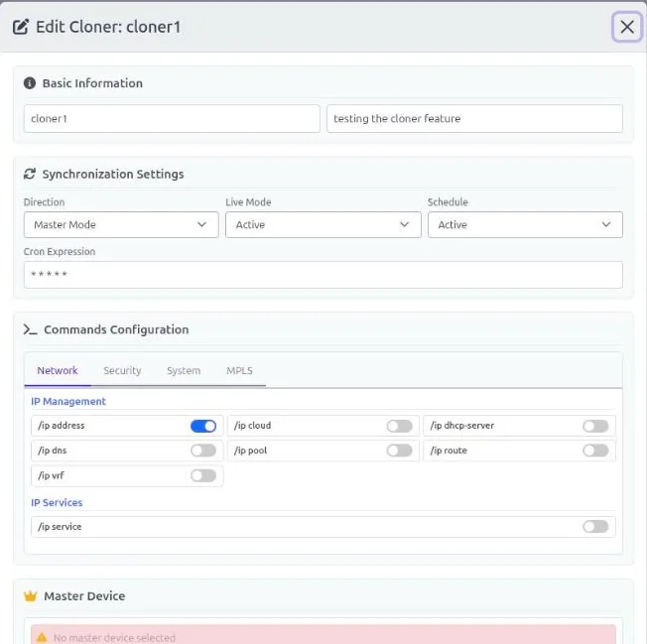Switch to the Security tab
Screen dimensions: 647x644
[122, 370]
